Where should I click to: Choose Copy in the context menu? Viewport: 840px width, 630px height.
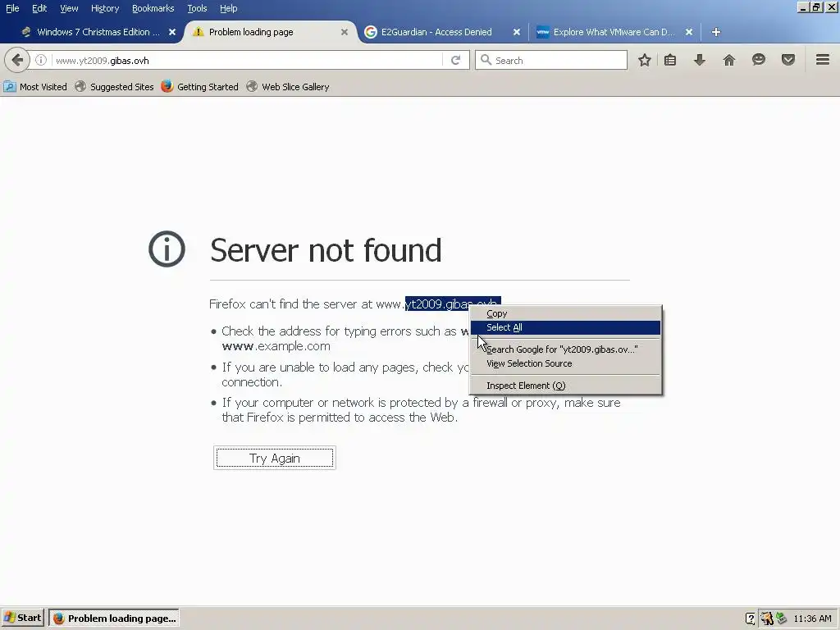565,313
